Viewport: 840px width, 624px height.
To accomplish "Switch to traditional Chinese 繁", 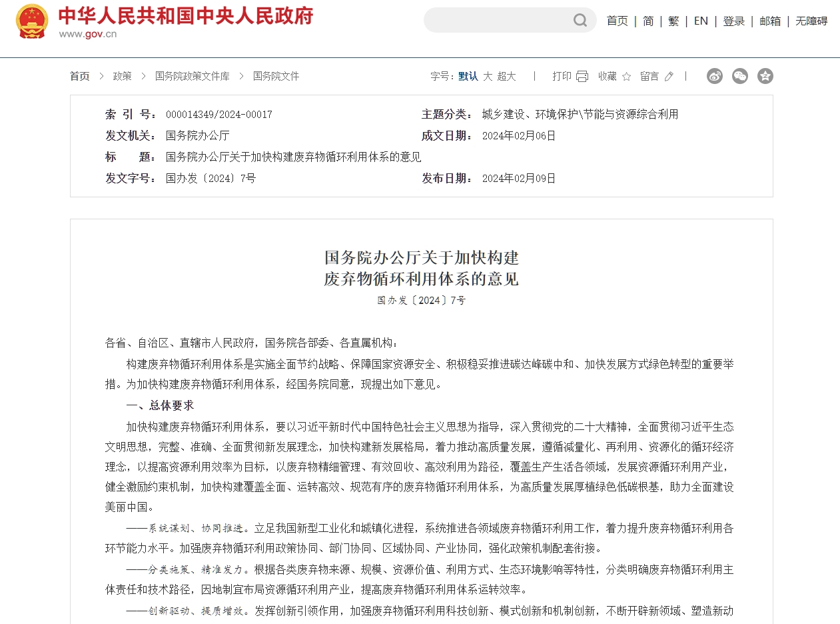I will tap(673, 21).
